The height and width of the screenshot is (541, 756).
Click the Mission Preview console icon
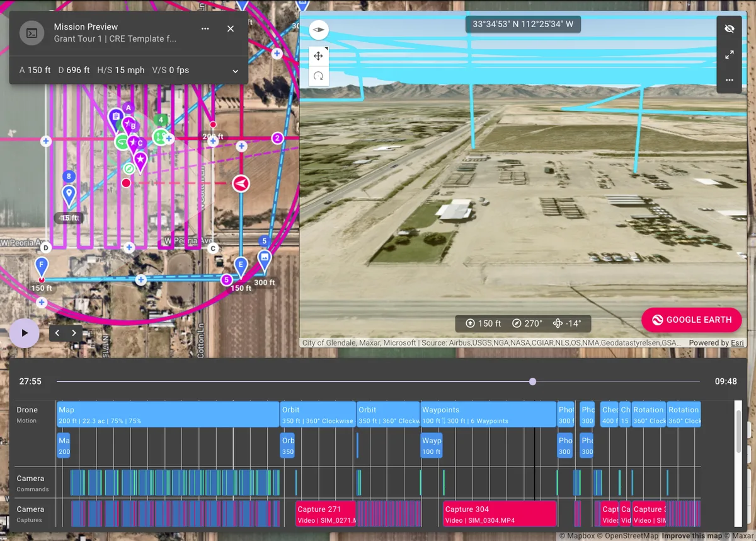[31, 33]
